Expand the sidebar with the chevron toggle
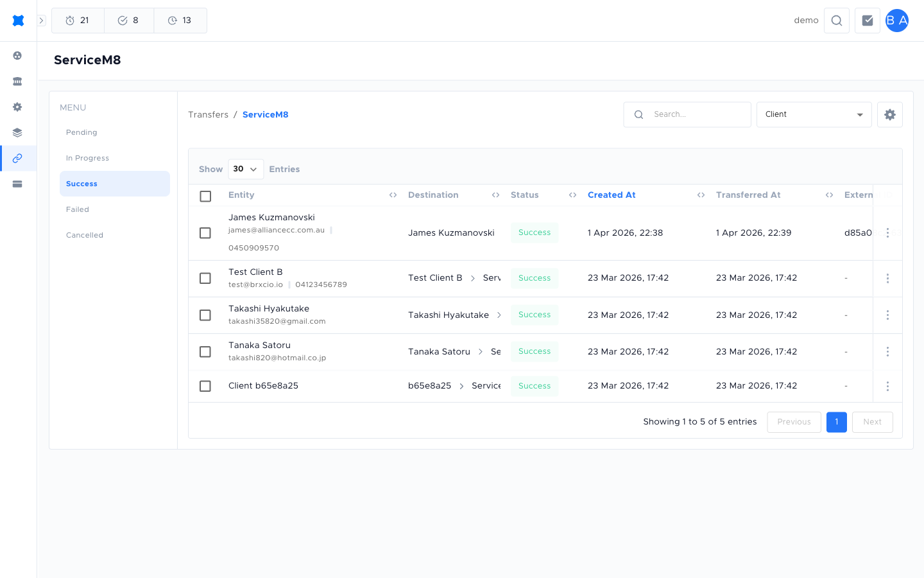 tap(42, 21)
